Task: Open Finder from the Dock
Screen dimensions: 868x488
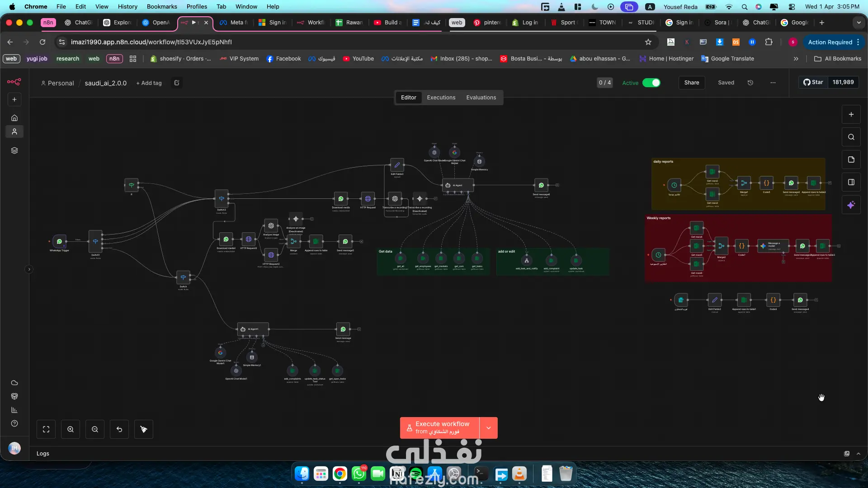Action: [x=302, y=474]
